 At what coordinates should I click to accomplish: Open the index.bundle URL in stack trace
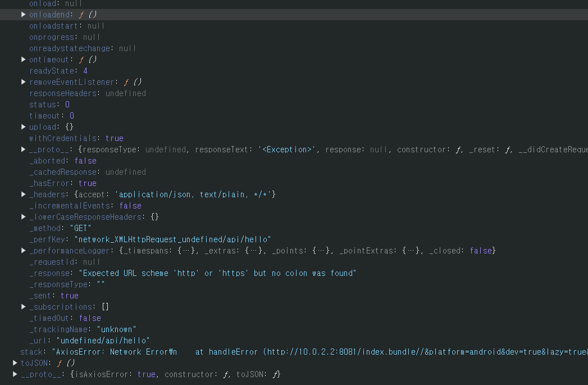tap(427, 352)
